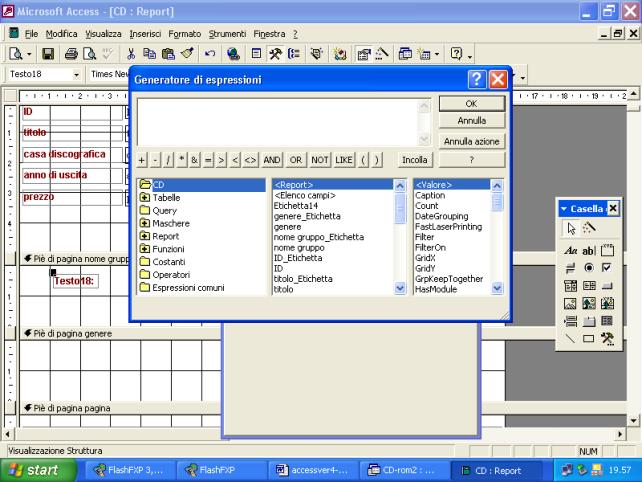
Task: Expand the Report folder in tree
Action: click(x=145, y=236)
